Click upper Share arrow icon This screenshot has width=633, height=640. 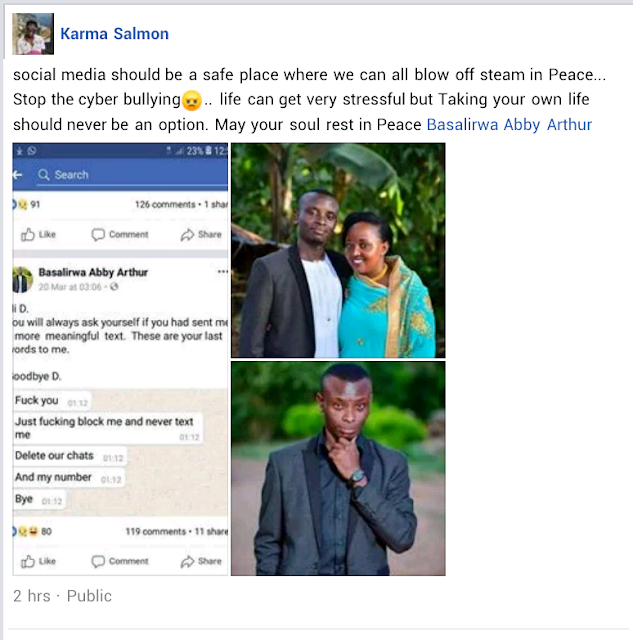click(x=187, y=235)
